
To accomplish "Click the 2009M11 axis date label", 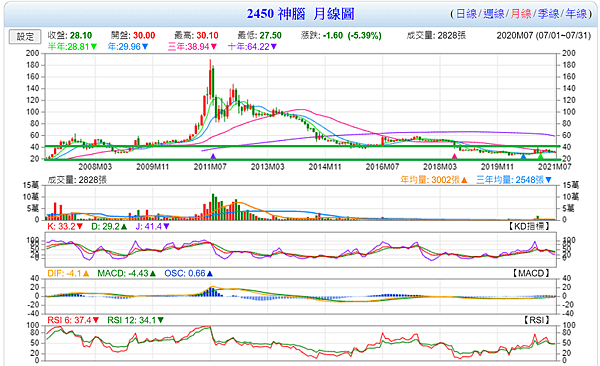I will click(152, 167).
